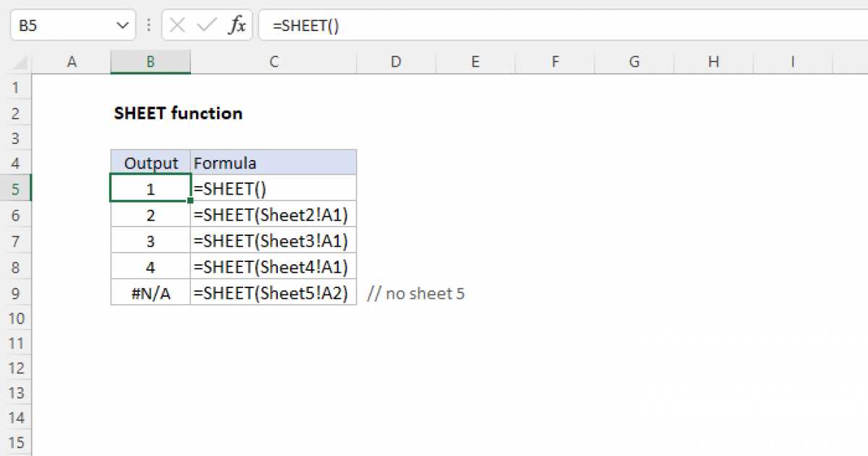Viewport: 868px width, 456px height.
Task: Select column G header
Action: (x=634, y=62)
